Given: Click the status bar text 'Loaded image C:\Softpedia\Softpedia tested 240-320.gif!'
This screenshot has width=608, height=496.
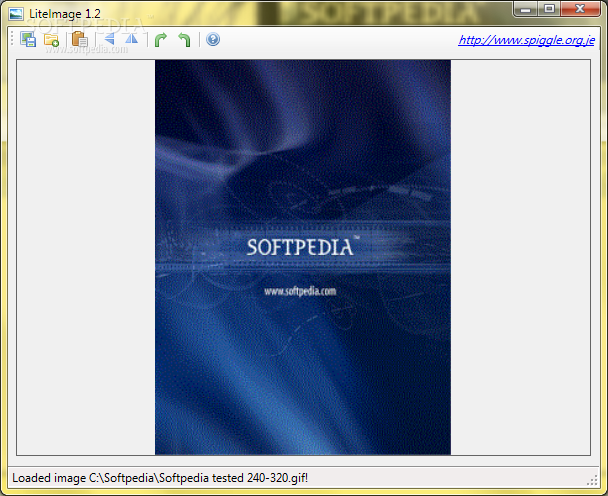Looking at the screenshot, I should (160, 478).
